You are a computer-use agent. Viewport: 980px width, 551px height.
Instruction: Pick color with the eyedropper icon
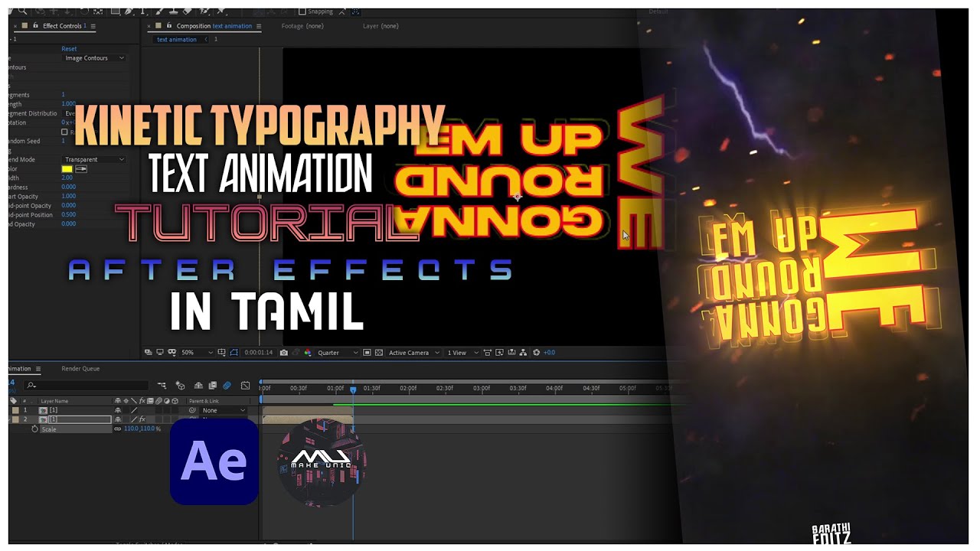click(80, 168)
